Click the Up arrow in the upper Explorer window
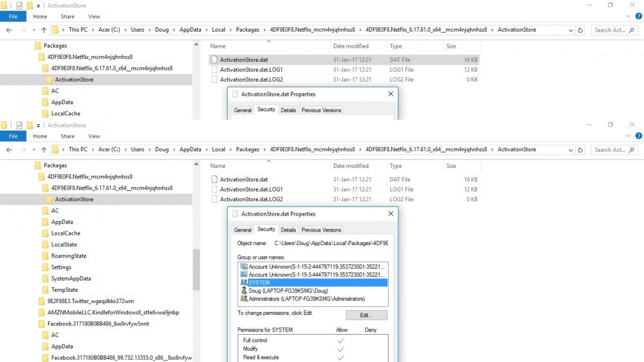This screenshot has width=644, height=362. point(43,30)
